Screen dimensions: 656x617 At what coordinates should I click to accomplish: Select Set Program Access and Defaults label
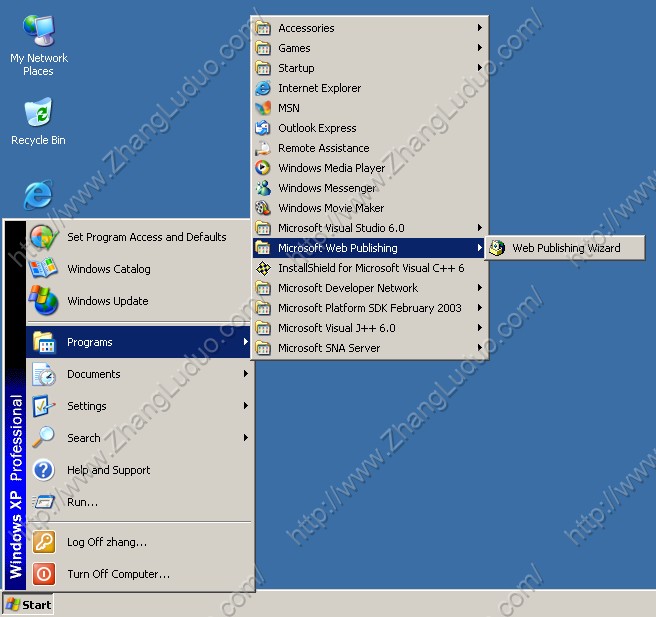click(x=147, y=237)
